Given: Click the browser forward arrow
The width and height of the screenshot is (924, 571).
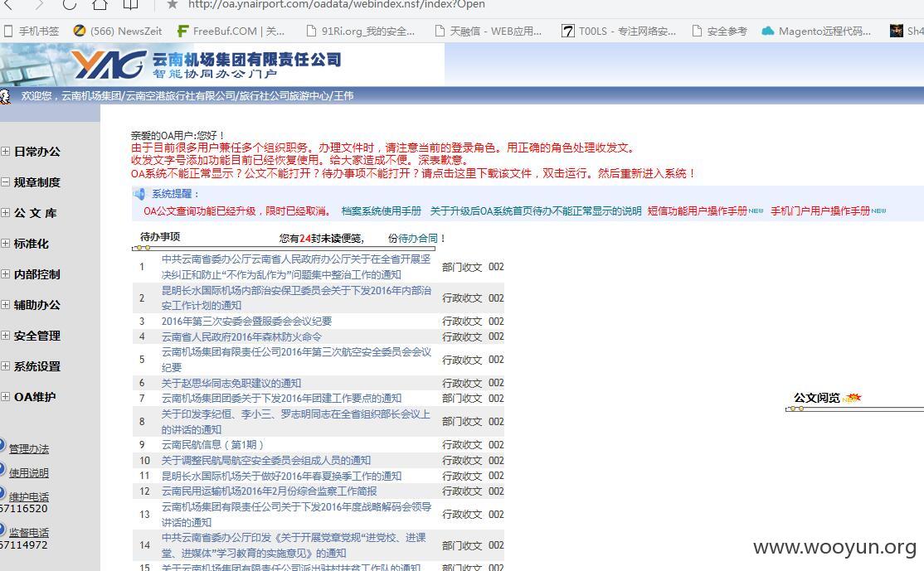Looking at the screenshot, I should click(x=39, y=5).
